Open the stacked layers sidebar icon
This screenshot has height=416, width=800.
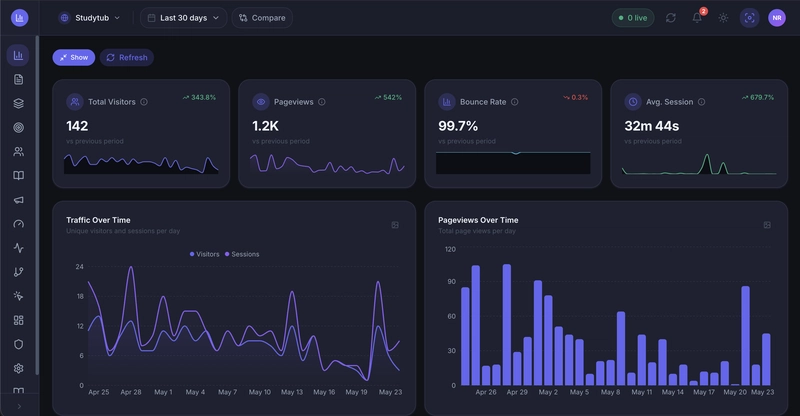click(x=18, y=103)
